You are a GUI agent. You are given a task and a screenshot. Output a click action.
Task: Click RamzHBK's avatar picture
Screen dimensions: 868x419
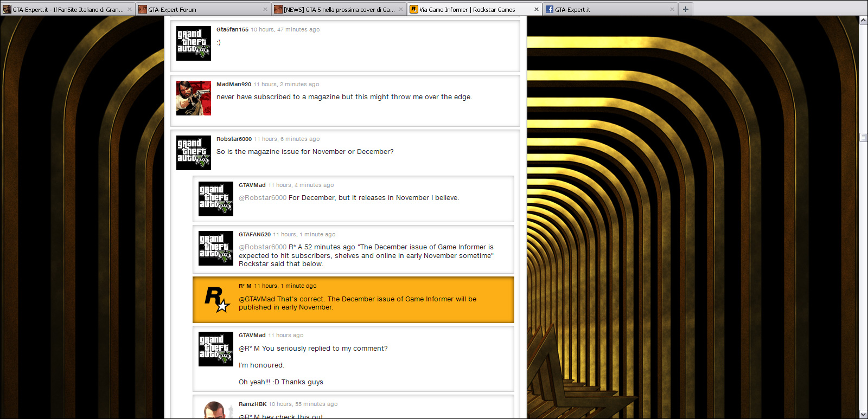(x=216, y=410)
